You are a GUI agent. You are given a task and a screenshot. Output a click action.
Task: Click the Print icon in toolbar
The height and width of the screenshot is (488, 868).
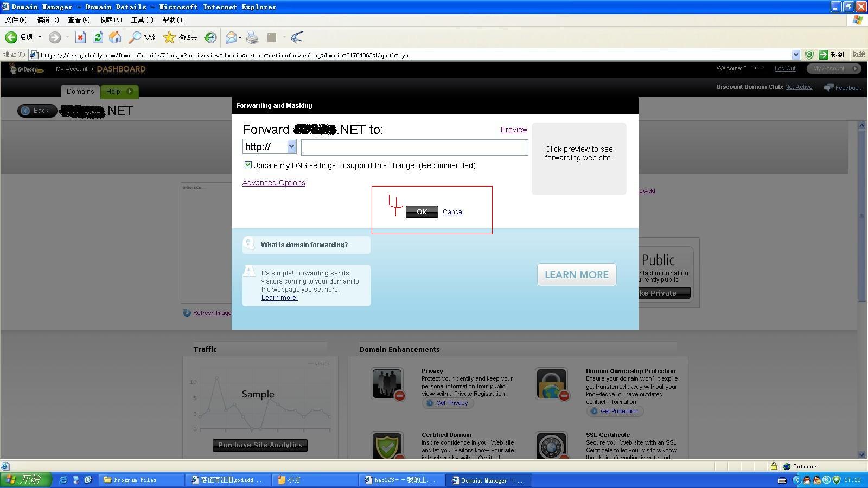point(252,37)
